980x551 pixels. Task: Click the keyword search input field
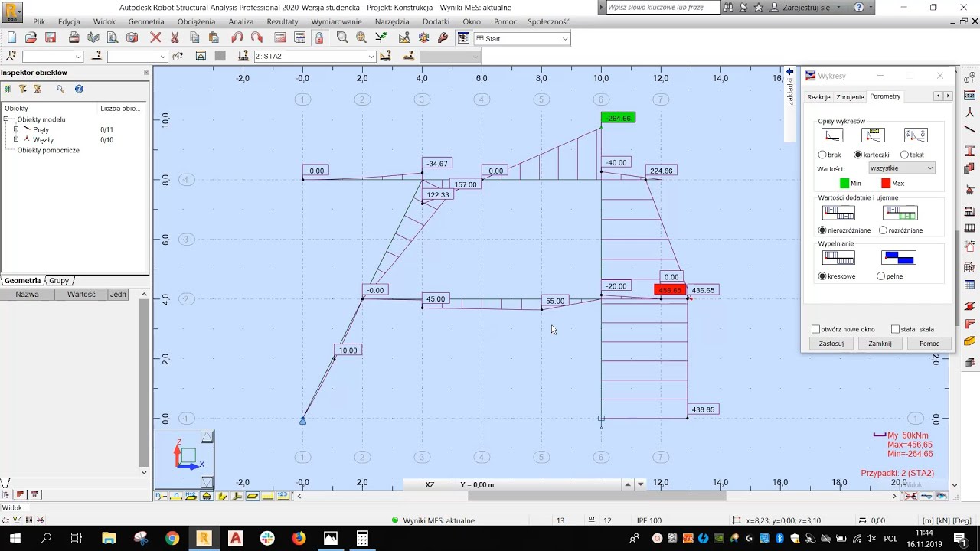(x=663, y=7)
